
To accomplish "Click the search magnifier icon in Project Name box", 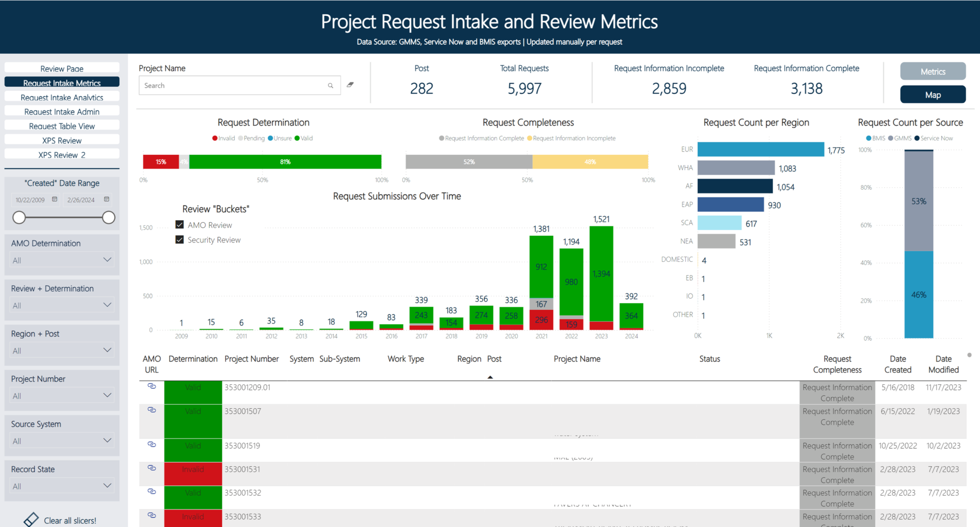I will click(330, 86).
